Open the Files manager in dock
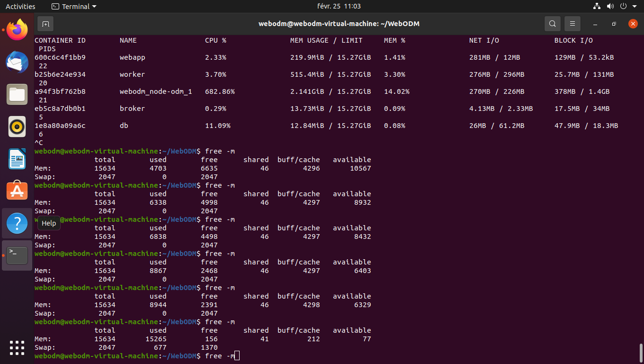The image size is (644, 364). point(17,94)
